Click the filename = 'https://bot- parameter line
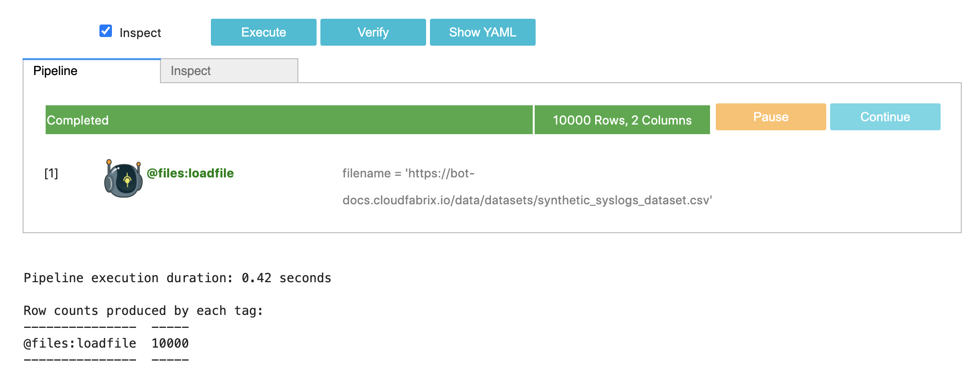The height and width of the screenshot is (375, 980). point(408,173)
